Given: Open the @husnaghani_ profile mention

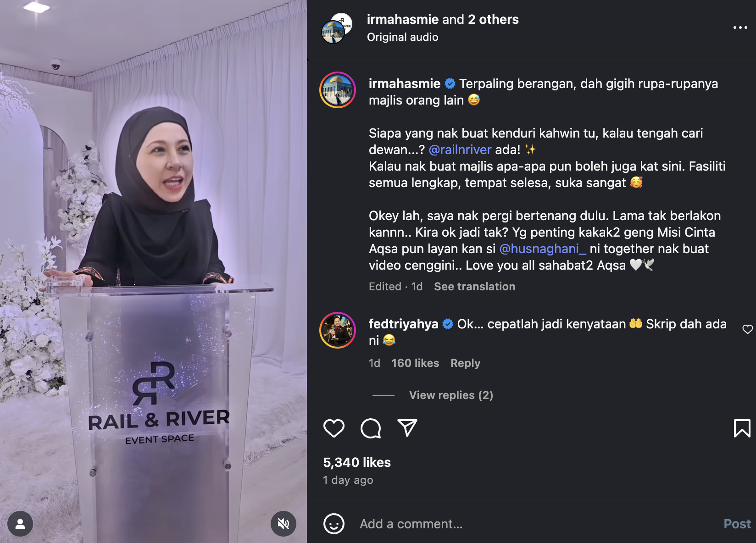Looking at the screenshot, I should 543,249.
